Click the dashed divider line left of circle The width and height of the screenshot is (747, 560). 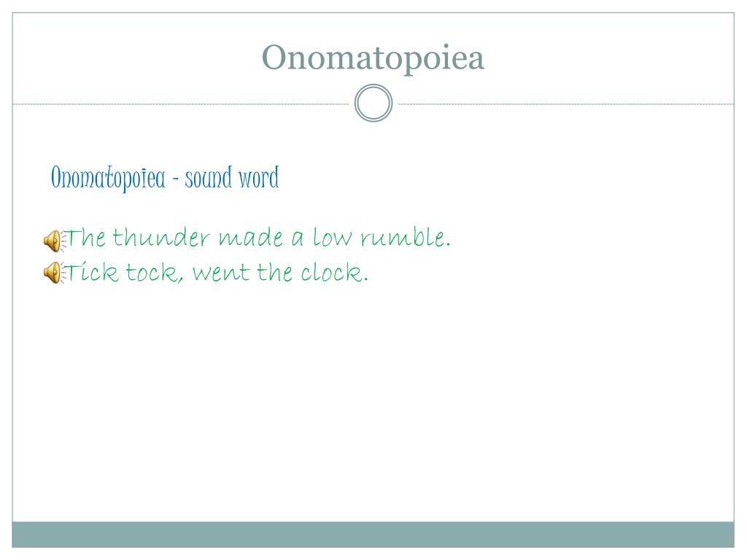181,104
